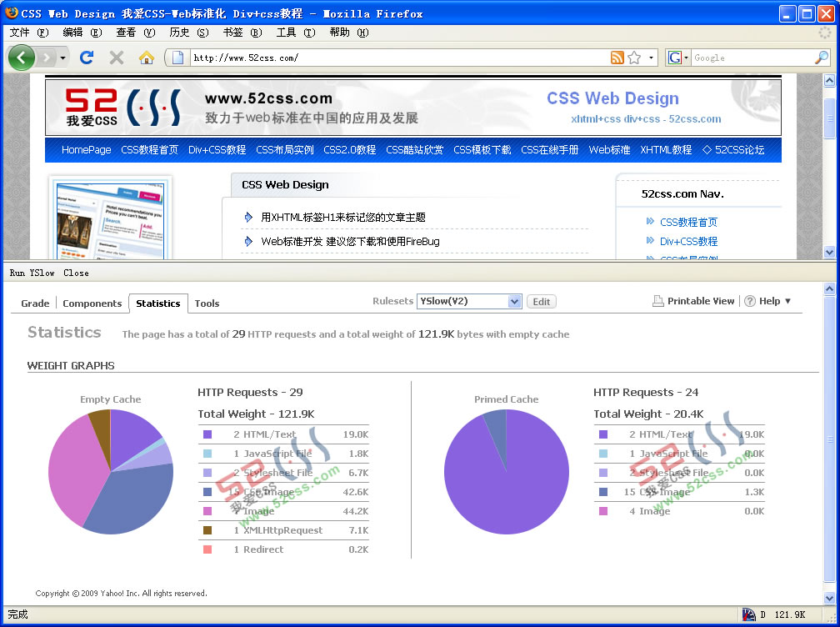Click the forward arrow button
The height and width of the screenshot is (627, 840).
click(47, 58)
